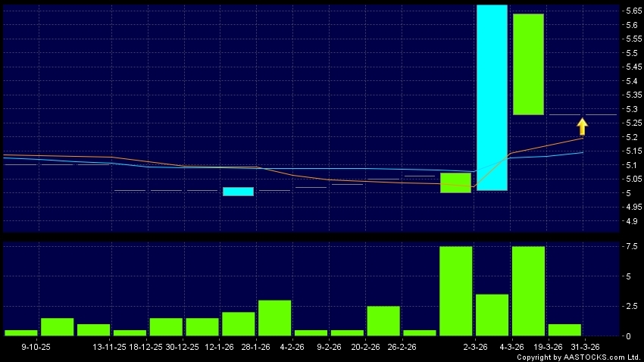Click the volume bar between 2-3-26 and 4-3-26
Image resolution: width=644 pixels, height=362 pixels.
pos(492,315)
